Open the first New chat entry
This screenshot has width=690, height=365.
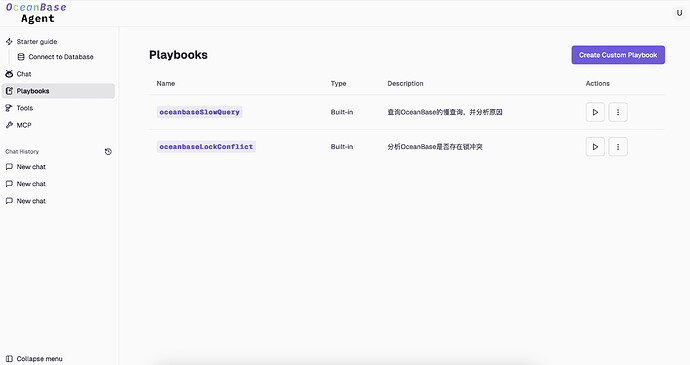[x=58, y=167]
